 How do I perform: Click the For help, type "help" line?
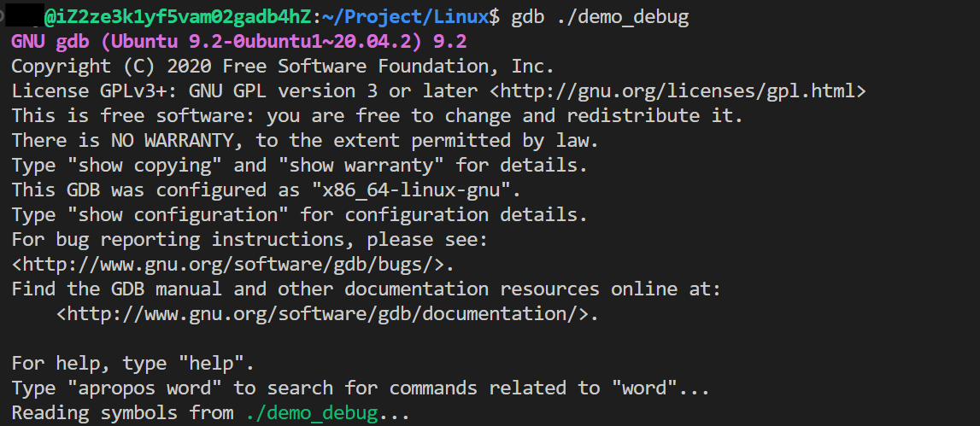133,364
